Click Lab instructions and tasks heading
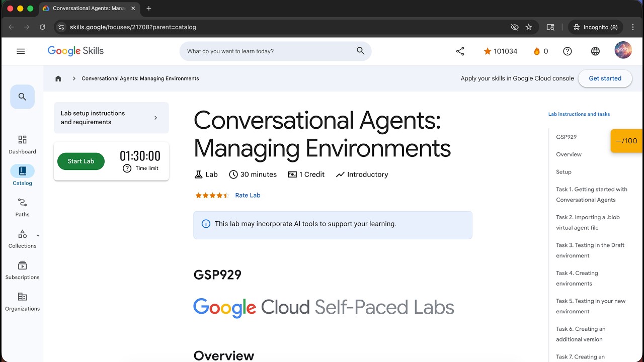Image resolution: width=644 pixels, height=362 pixels. (579, 114)
